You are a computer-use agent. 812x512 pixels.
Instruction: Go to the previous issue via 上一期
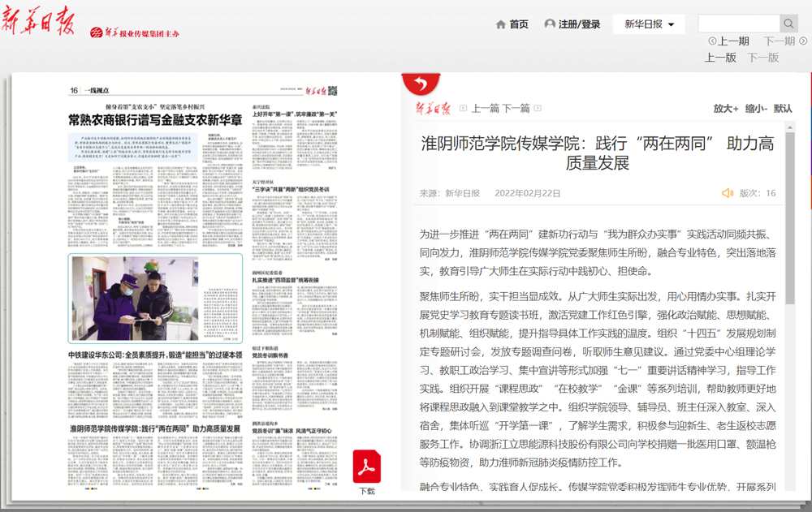pos(732,41)
